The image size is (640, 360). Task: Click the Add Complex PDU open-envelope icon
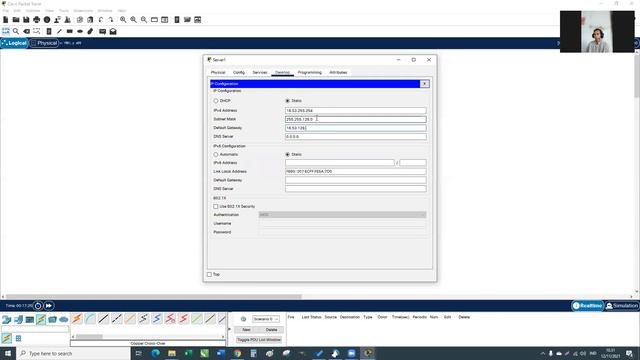113,31
